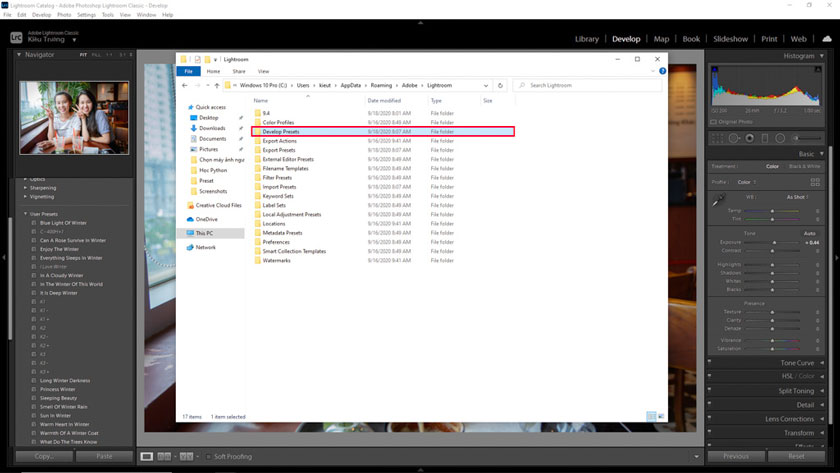Screen dimensions: 840x473
Task: Select the Crop Overlay tool icon
Action: [717, 138]
